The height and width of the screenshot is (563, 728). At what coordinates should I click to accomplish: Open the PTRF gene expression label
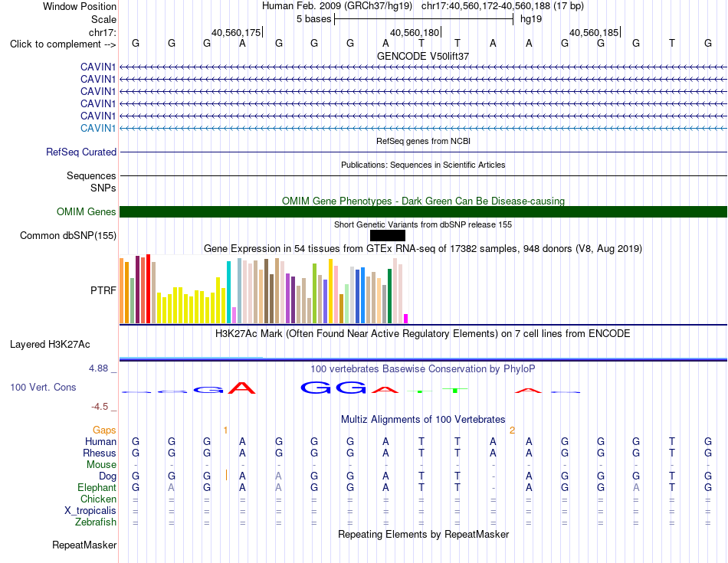click(103, 290)
